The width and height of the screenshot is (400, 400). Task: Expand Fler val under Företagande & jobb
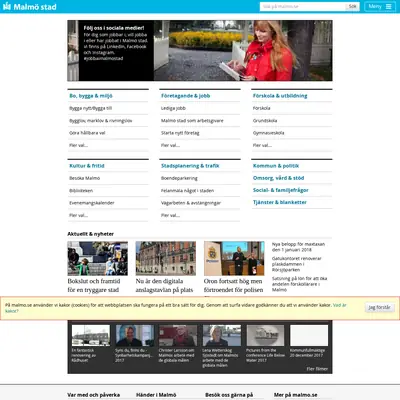170,145
